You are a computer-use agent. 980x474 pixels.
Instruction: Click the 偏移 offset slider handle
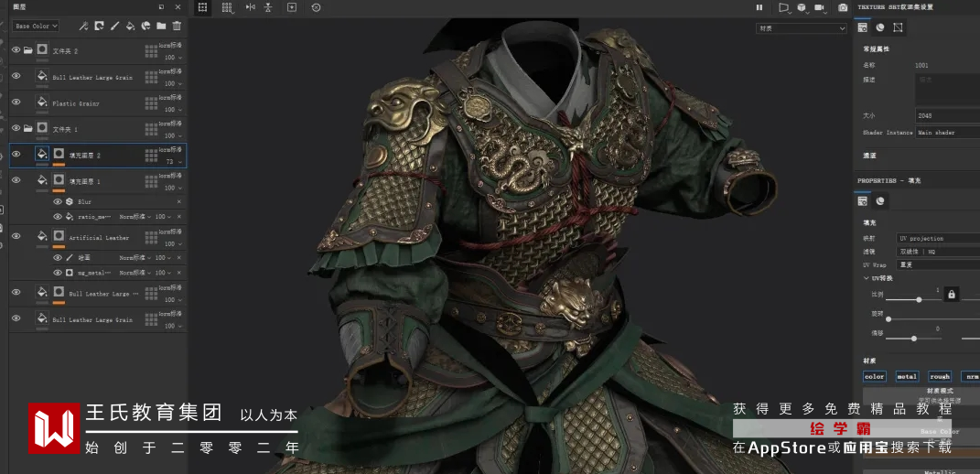pos(914,339)
